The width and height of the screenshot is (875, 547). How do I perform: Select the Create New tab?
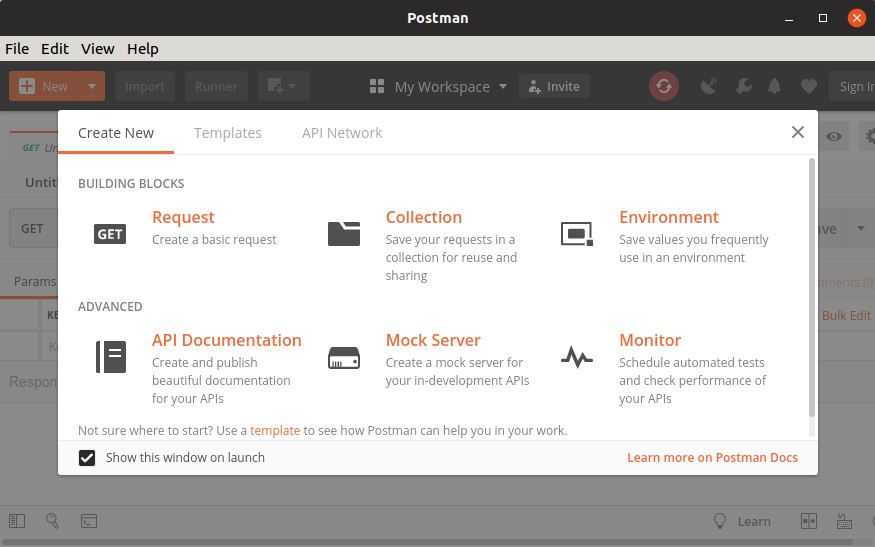[x=116, y=133]
